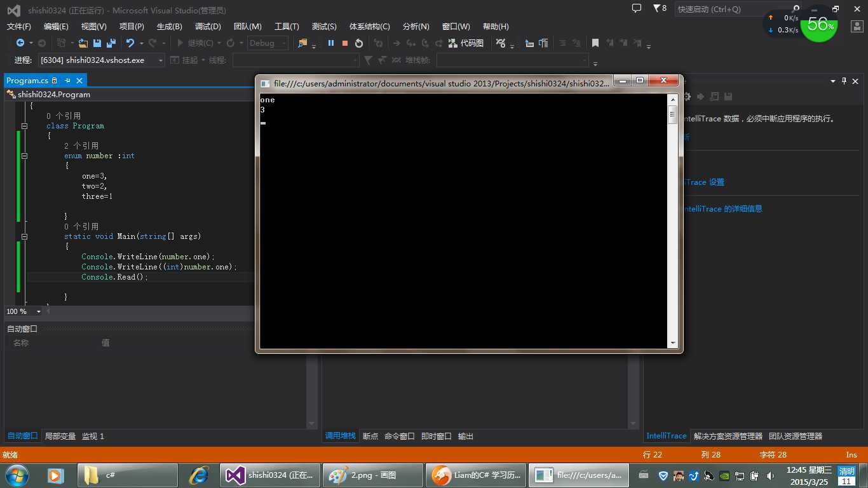868x488 pixels.
Task: Open the IntelliTrace 设置 link
Action: [x=703, y=182]
